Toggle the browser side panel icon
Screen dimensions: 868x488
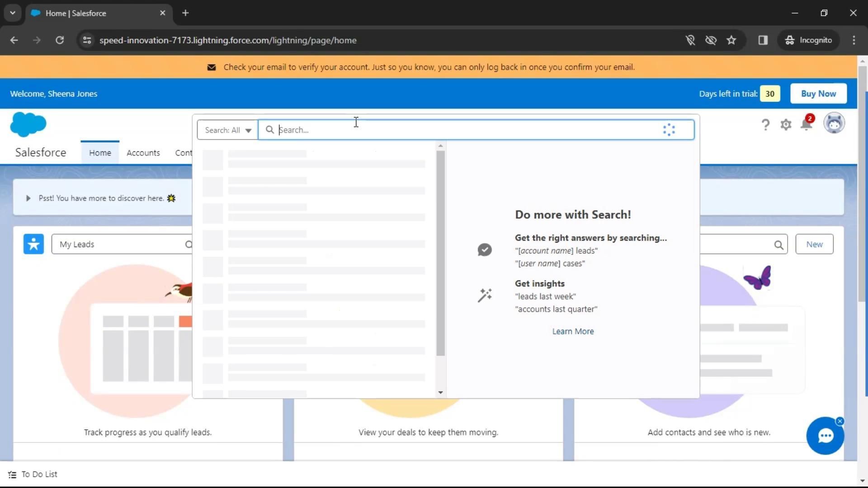[x=763, y=40]
